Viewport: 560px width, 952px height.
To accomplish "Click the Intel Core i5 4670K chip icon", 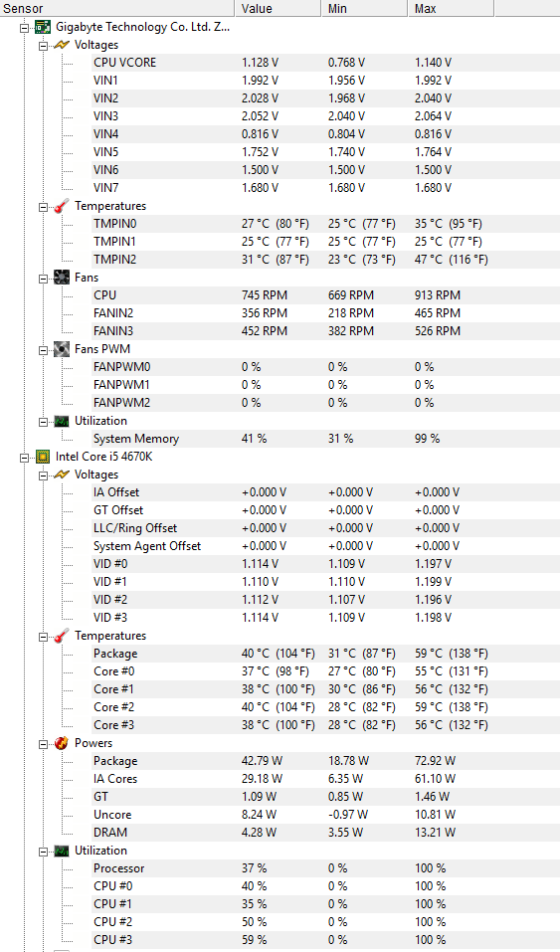I will click(43, 457).
